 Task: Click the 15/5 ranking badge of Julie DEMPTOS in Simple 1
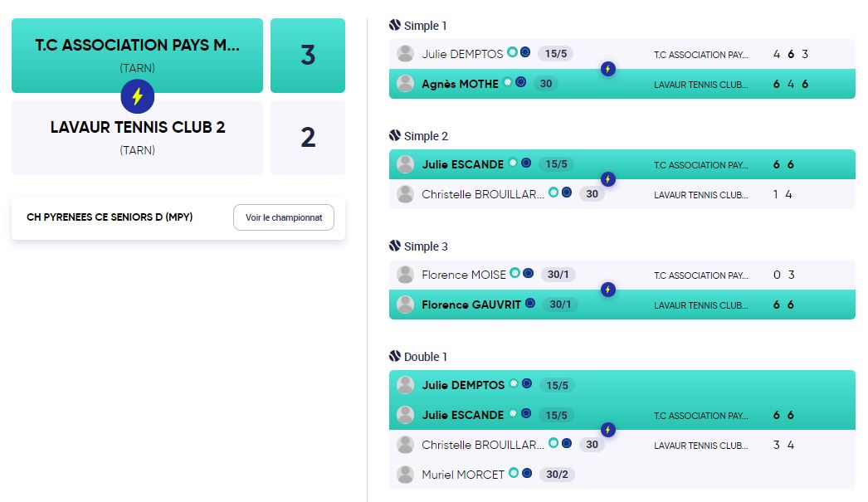click(556, 54)
